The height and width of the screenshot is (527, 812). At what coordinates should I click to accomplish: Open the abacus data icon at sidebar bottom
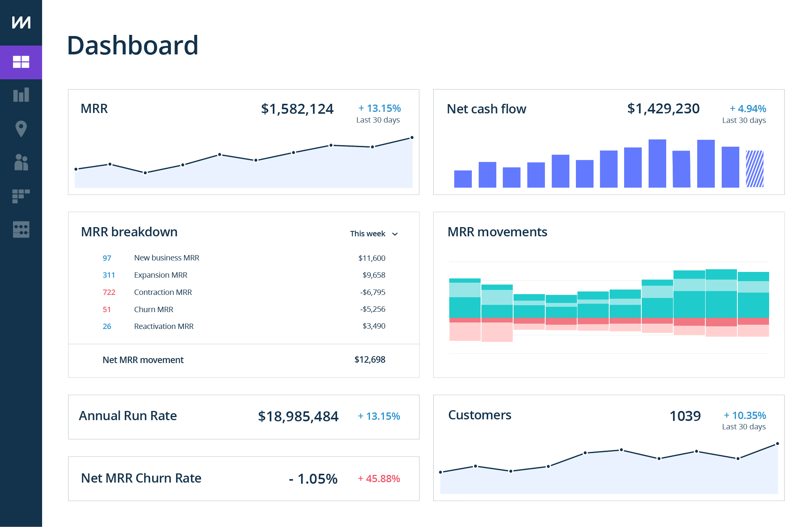pos(21,229)
